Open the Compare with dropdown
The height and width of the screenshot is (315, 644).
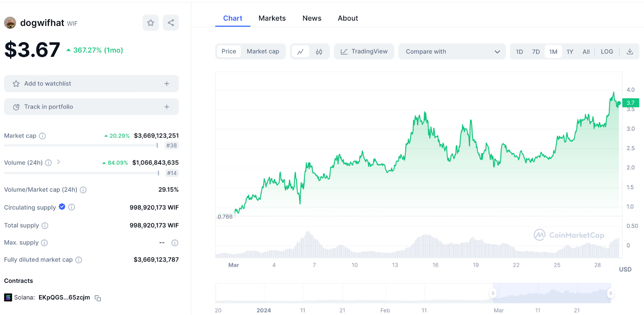[x=452, y=51]
